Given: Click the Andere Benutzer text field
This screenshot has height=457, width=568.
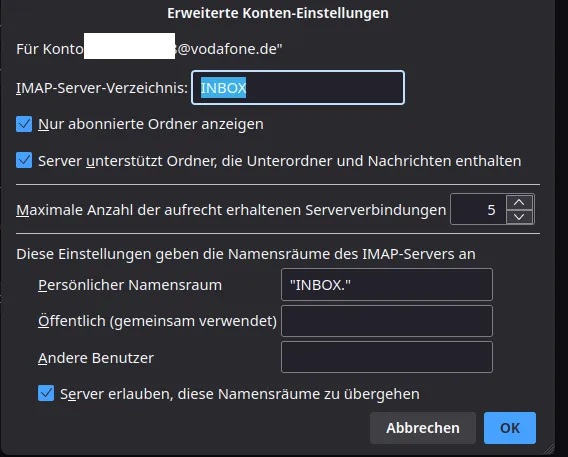Looking at the screenshot, I should click(387, 357).
